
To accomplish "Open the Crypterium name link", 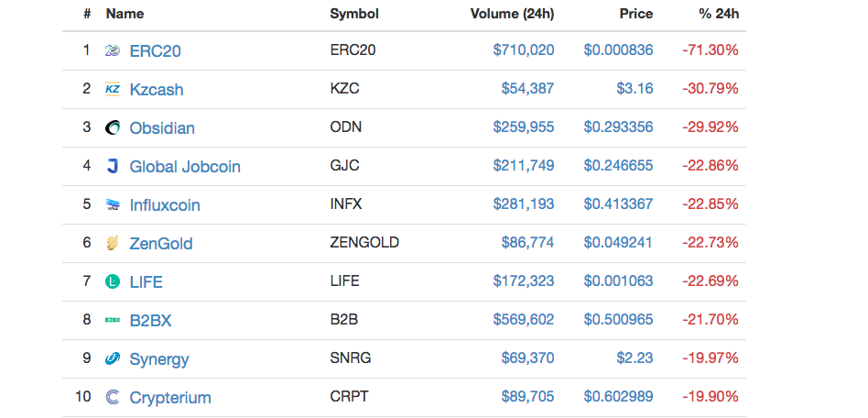I will click(170, 397).
